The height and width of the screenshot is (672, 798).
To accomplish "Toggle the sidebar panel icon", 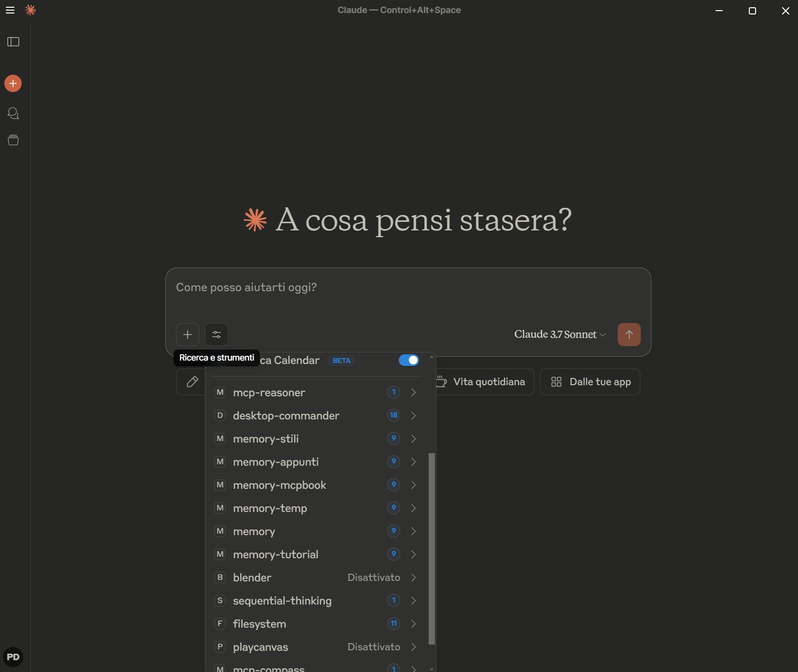I will (x=14, y=42).
